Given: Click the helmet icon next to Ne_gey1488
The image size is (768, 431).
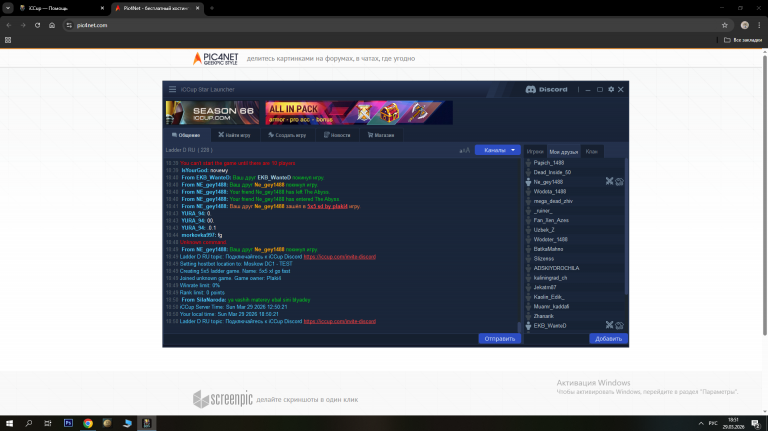Looking at the screenshot, I should (620, 182).
